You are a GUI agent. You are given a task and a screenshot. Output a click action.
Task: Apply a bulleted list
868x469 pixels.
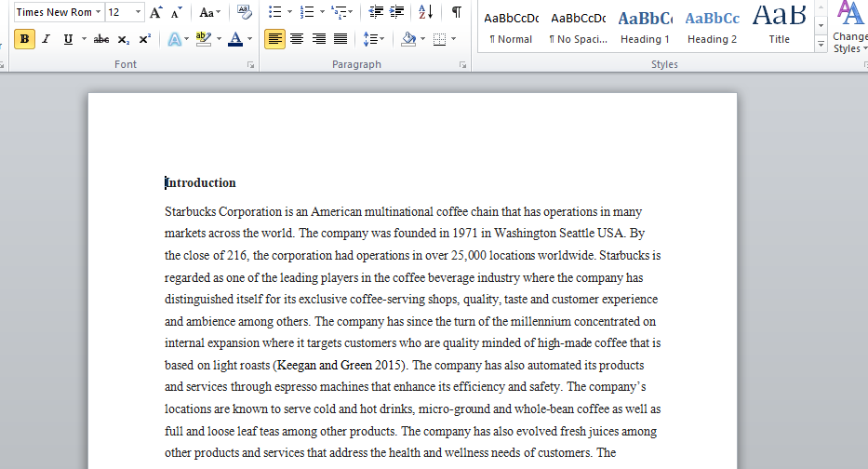coord(274,12)
